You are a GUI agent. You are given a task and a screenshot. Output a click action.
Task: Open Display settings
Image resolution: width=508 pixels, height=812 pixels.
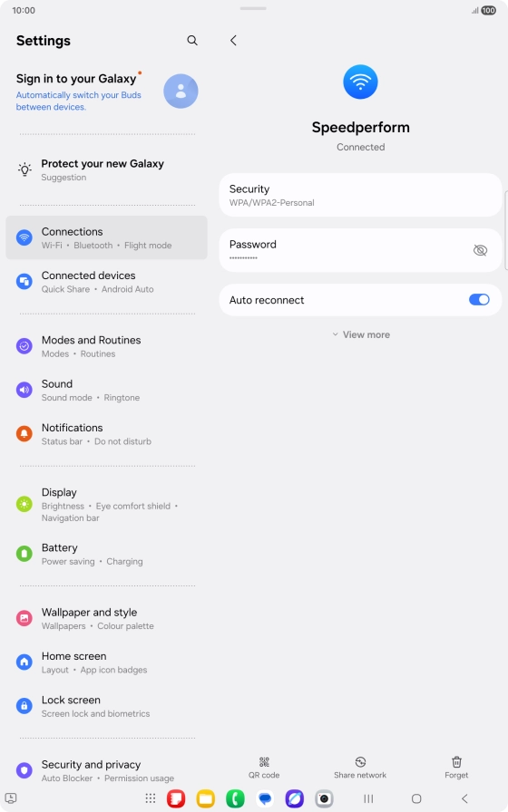point(106,505)
